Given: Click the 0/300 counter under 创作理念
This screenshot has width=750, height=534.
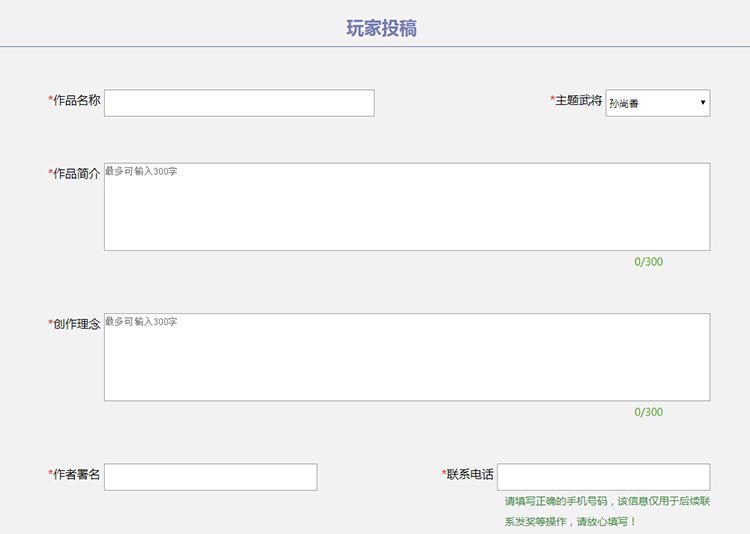Looking at the screenshot, I should [648, 412].
